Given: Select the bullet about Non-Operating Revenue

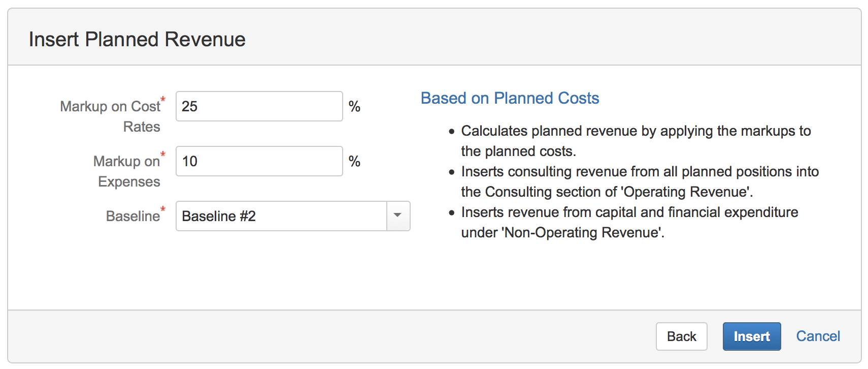Looking at the screenshot, I should pyautogui.click(x=629, y=222).
